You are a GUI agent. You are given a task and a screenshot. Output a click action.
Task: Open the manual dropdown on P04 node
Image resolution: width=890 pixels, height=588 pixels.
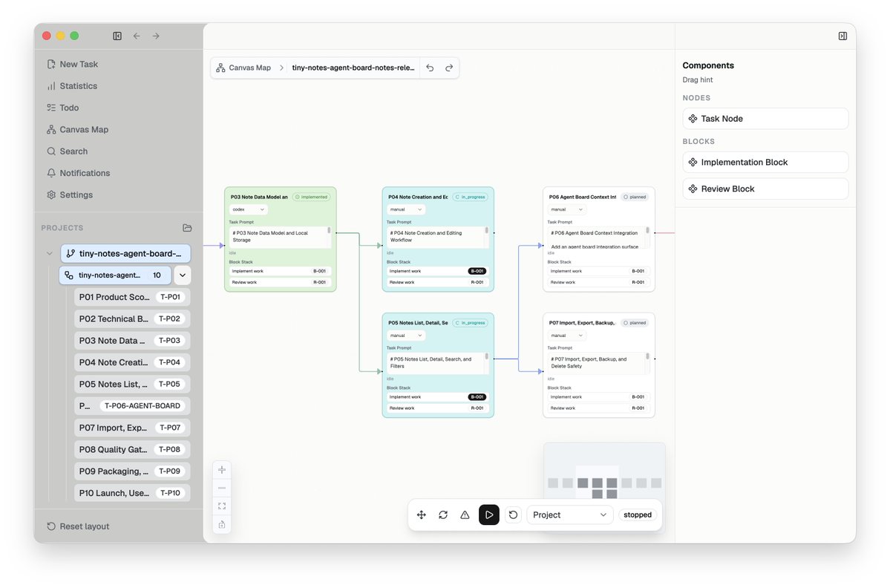click(x=406, y=209)
